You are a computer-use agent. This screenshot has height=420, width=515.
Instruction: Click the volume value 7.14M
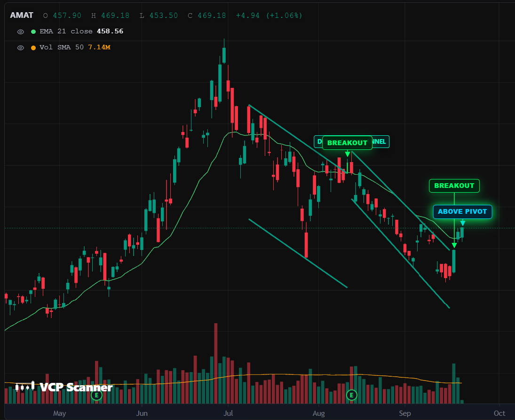tap(99, 47)
